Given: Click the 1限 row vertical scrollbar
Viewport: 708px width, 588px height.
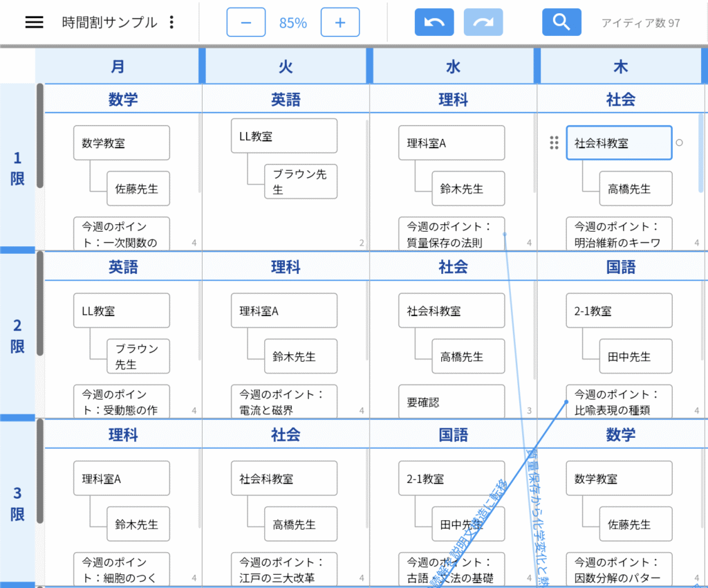Looking at the screenshot, I should [39, 136].
